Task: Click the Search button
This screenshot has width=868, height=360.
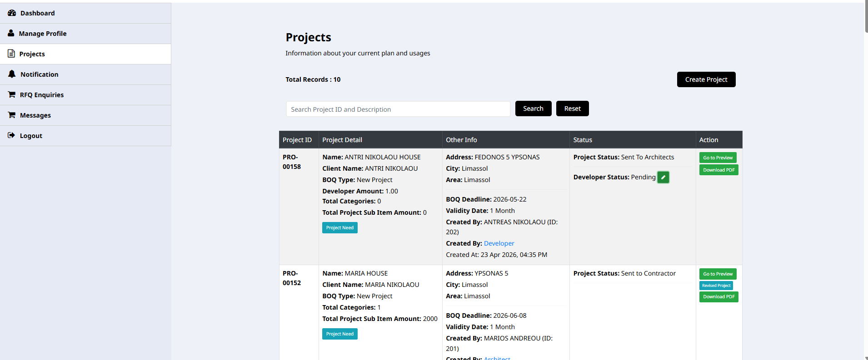Action: coord(533,108)
